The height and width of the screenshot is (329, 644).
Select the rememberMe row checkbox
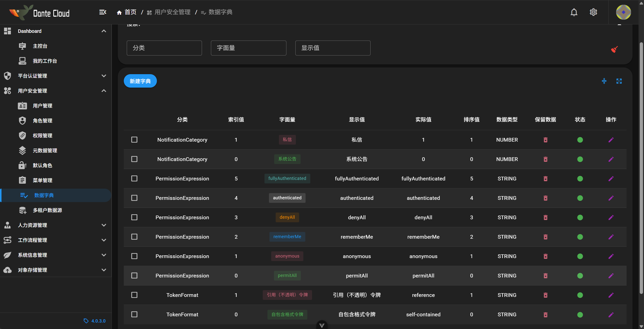click(x=134, y=237)
